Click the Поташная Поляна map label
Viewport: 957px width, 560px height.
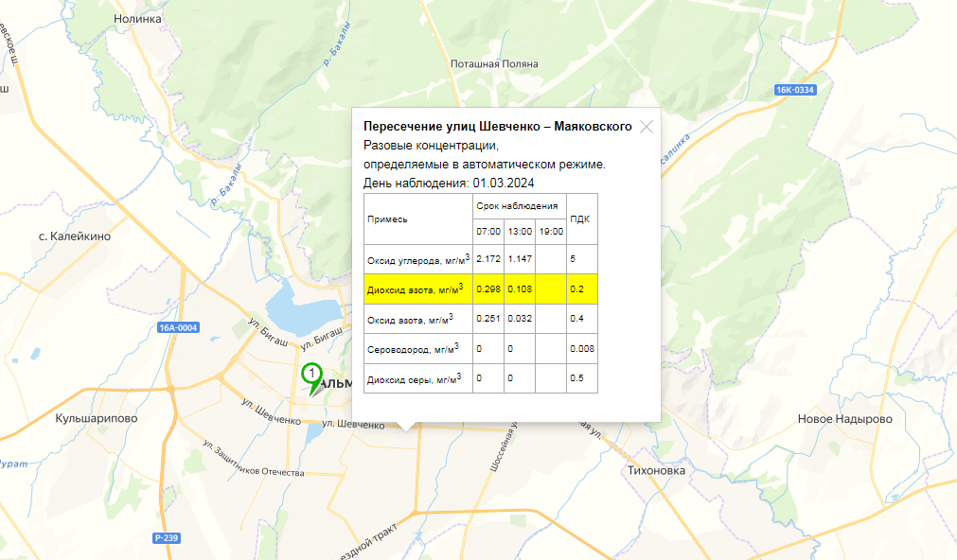point(494,63)
